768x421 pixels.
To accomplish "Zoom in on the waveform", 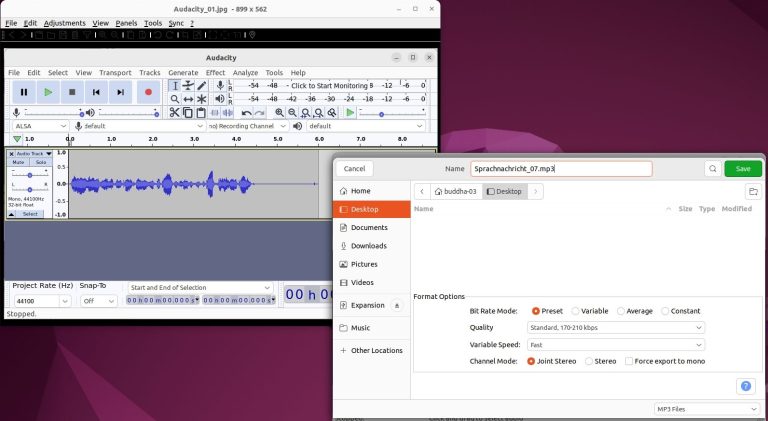I will [x=279, y=113].
